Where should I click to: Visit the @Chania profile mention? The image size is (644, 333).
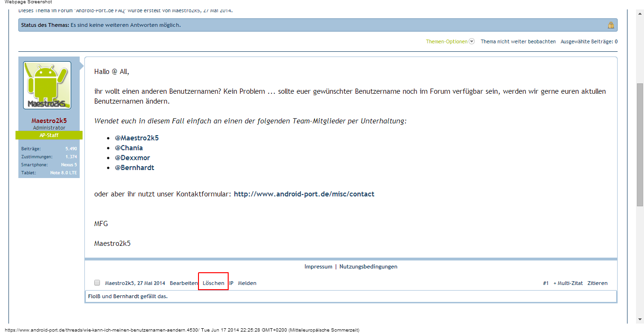tap(129, 148)
